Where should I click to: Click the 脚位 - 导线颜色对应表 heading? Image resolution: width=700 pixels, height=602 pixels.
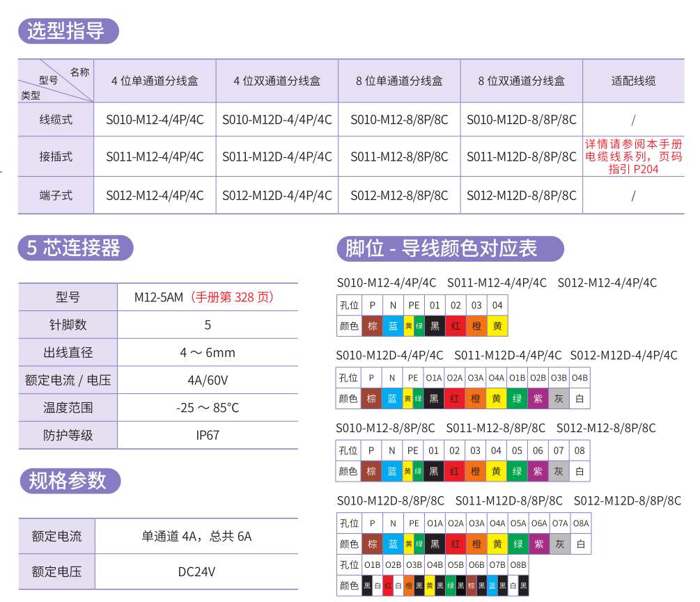[x=451, y=248]
